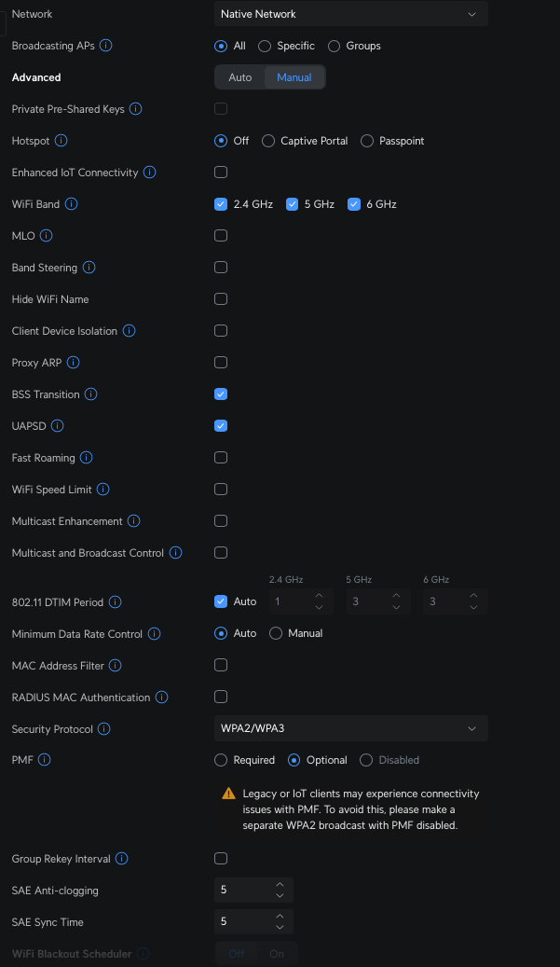Image resolution: width=560 pixels, height=967 pixels.
Task: Show info for Multicast and Broadcast Control
Action: tap(175, 553)
